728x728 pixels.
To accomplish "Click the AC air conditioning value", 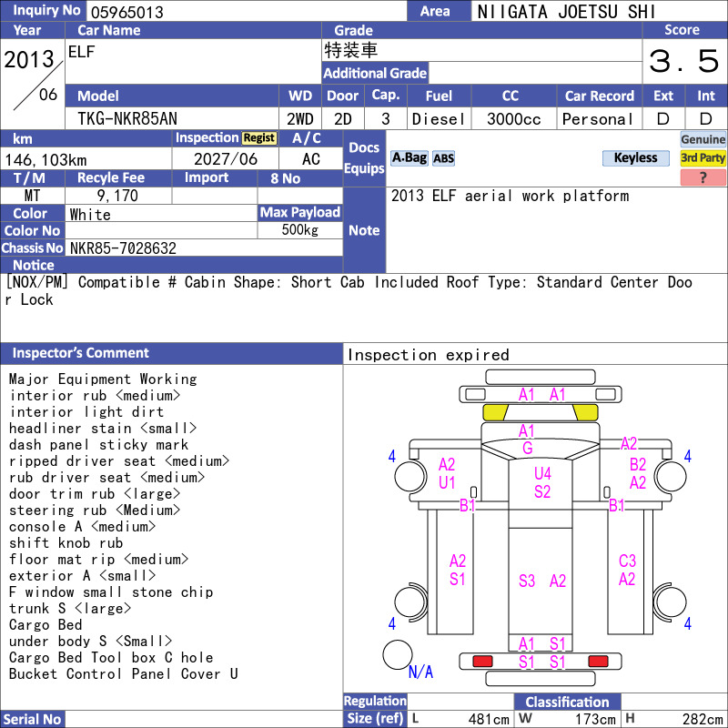I will pos(310,159).
